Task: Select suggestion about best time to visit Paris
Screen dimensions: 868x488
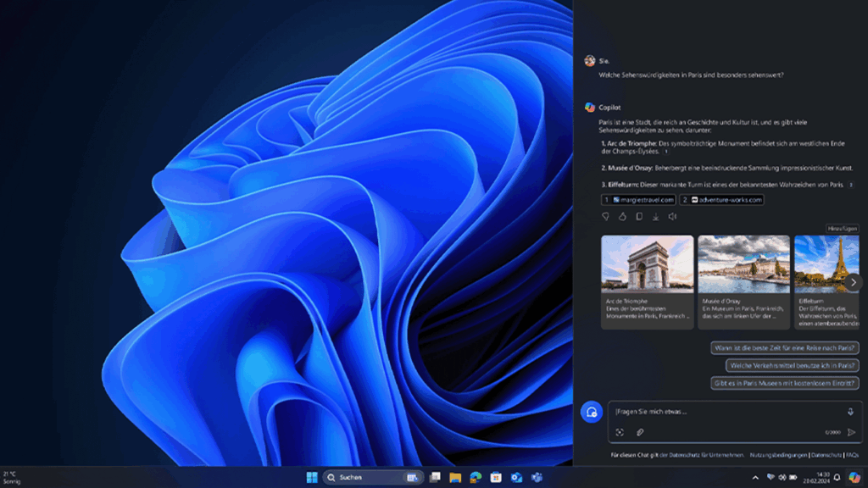Action: [x=785, y=347]
